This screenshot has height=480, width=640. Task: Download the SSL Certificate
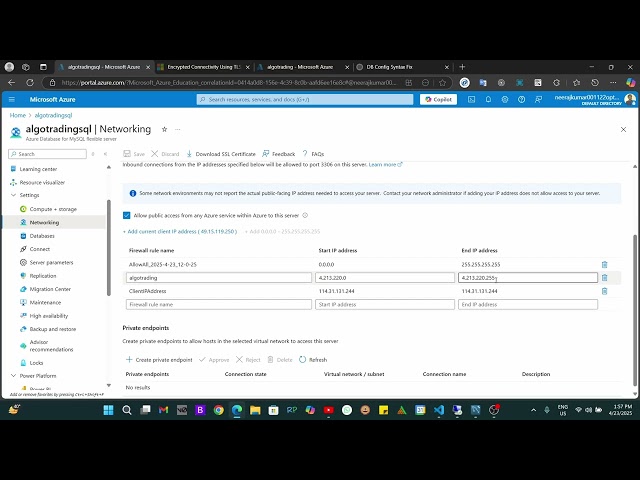pyautogui.click(x=221, y=154)
